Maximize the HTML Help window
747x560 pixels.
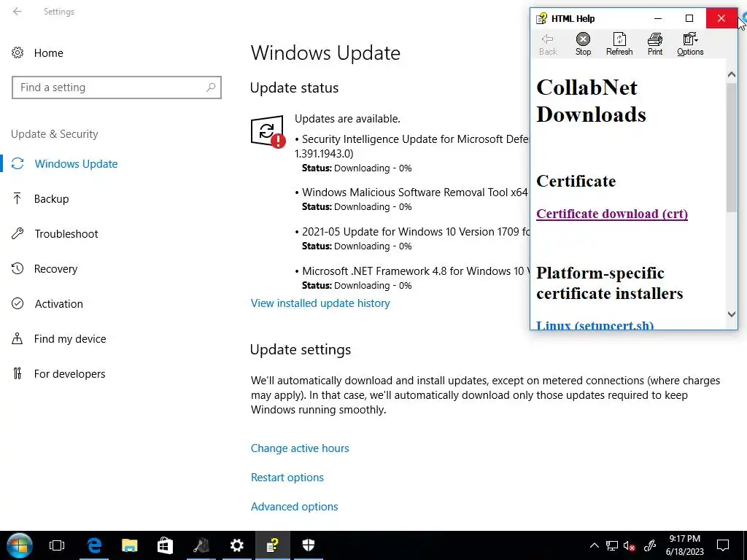(689, 18)
